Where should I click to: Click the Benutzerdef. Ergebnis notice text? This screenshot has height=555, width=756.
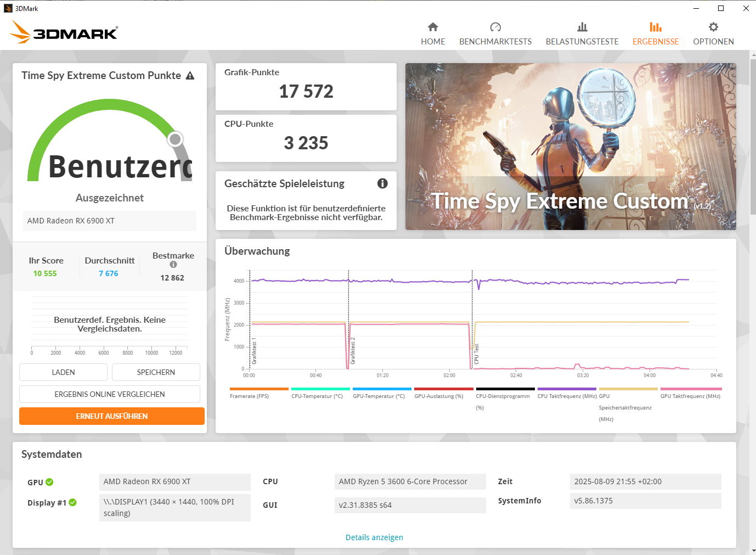click(110, 324)
